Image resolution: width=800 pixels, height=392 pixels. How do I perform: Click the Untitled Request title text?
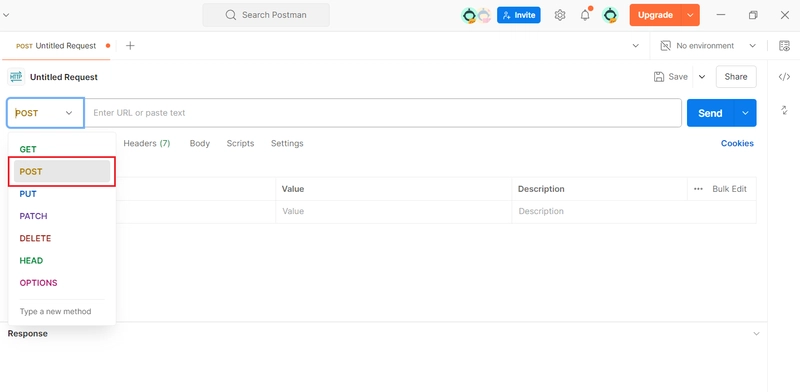pyautogui.click(x=64, y=77)
